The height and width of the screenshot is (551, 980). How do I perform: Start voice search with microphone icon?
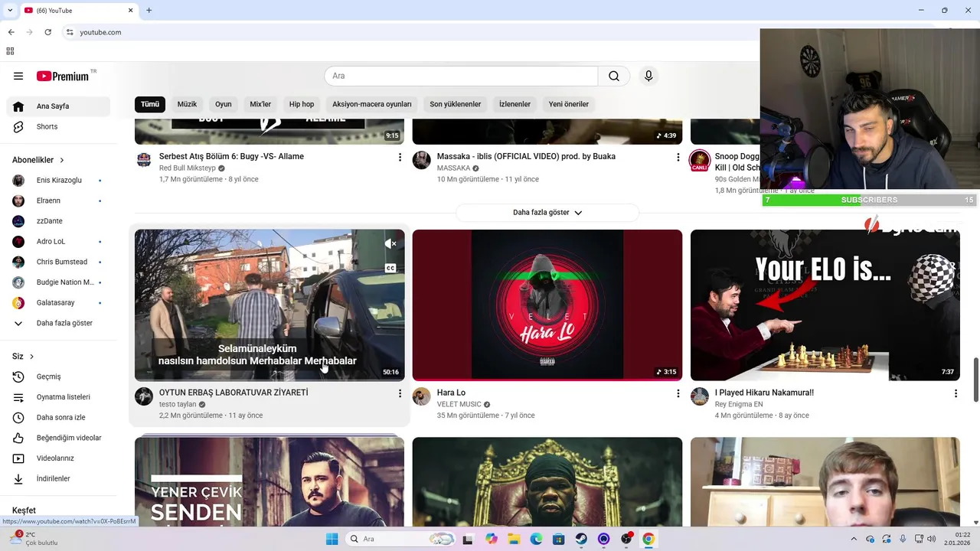click(648, 76)
